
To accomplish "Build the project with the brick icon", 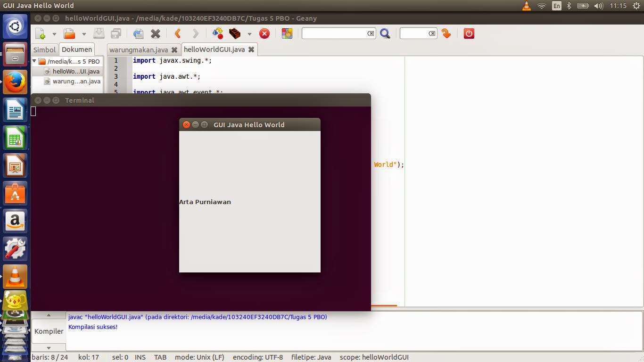I will coord(236,33).
